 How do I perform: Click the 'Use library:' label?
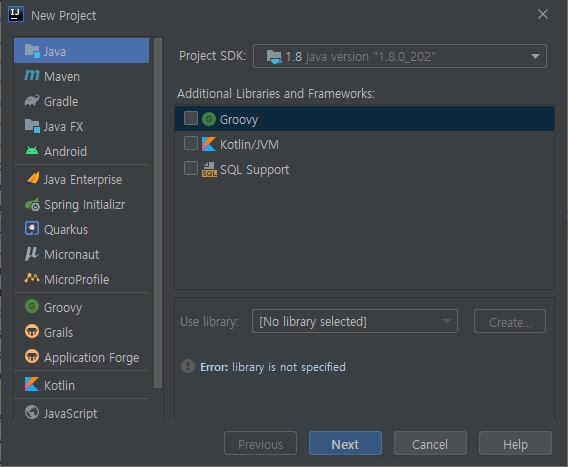(x=209, y=322)
